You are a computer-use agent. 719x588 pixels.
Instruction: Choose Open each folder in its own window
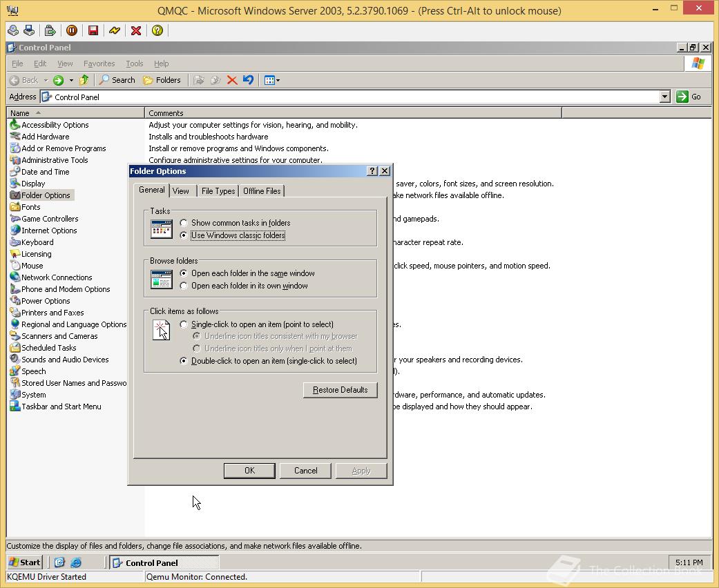click(244, 286)
